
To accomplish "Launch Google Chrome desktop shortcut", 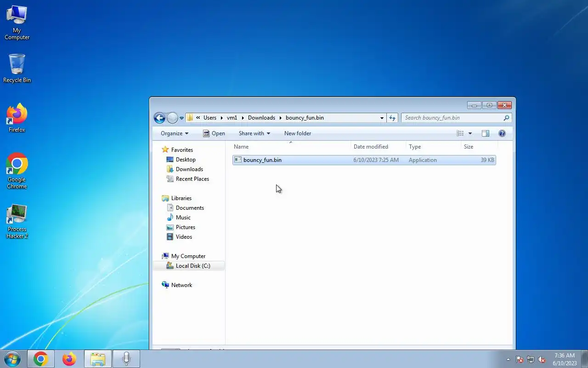I will coord(17,171).
